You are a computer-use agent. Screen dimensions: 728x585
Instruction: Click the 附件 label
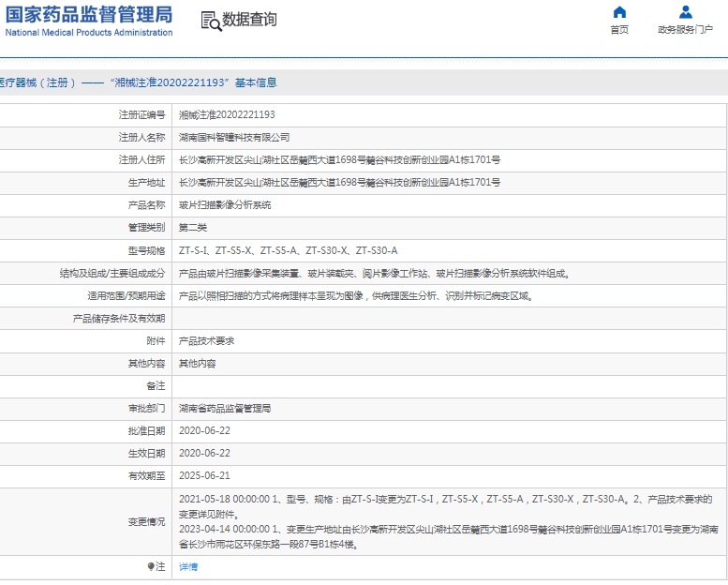point(156,341)
